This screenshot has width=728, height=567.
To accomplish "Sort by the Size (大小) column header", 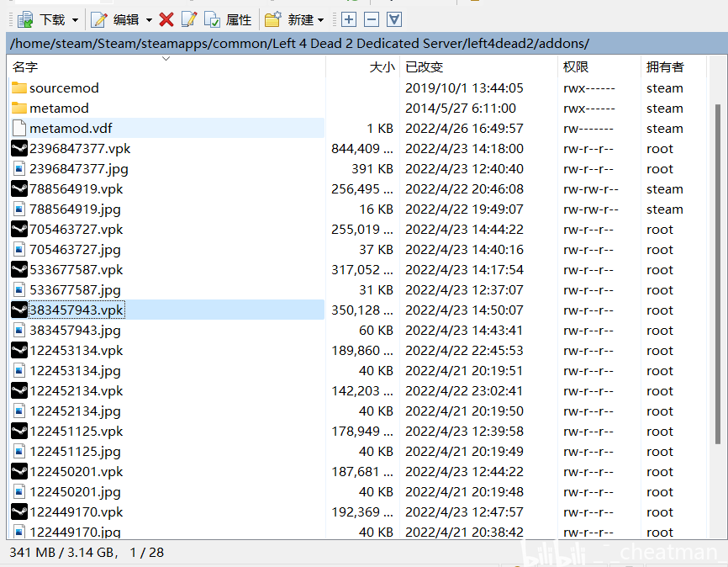I will 362,67.
